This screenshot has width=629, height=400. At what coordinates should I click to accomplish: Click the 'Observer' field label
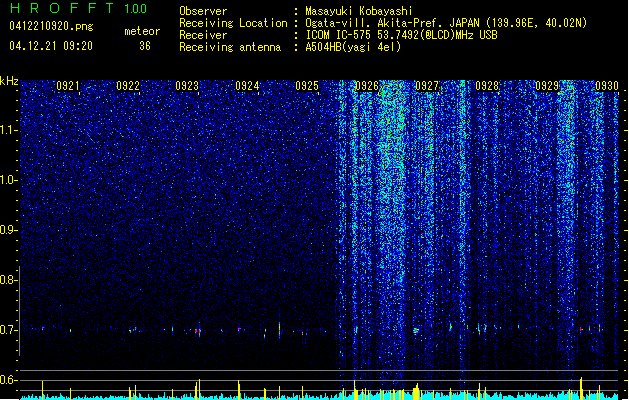[x=203, y=11]
